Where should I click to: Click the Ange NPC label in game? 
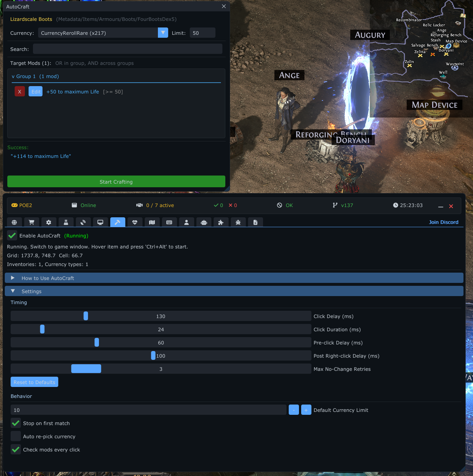(x=289, y=75)
